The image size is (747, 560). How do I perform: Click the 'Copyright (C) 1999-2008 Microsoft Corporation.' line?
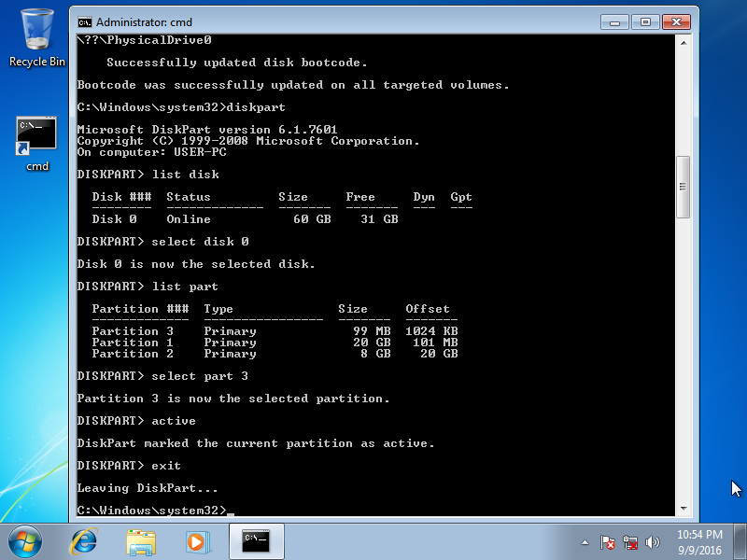tap(248, 141)
